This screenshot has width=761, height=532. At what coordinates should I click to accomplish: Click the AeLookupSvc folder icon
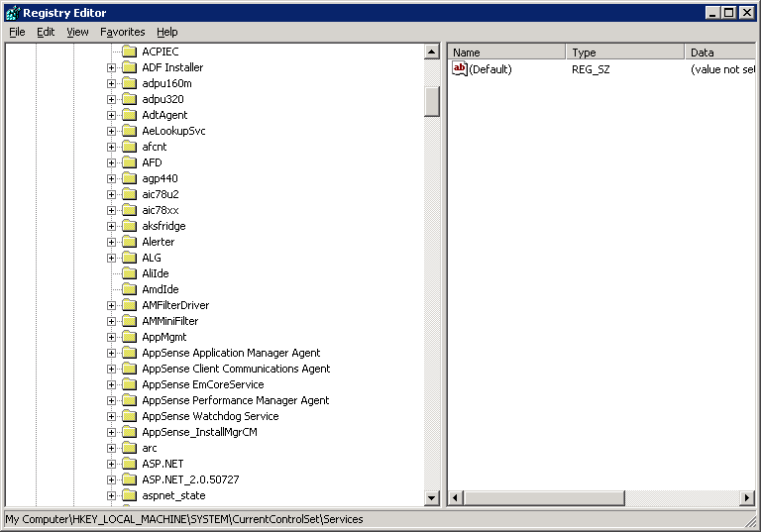(129, 131)
